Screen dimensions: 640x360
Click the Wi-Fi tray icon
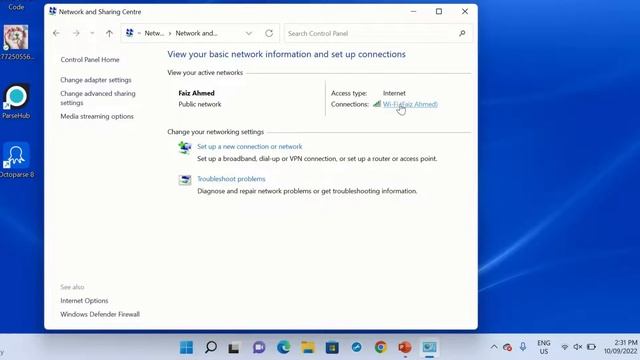pos(565,347)
